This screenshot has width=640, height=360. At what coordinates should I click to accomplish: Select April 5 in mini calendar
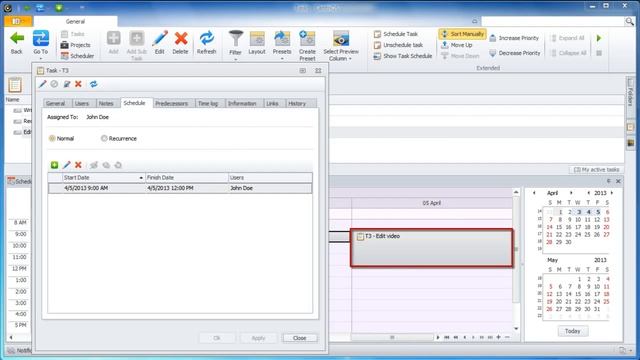click(598, 212)
